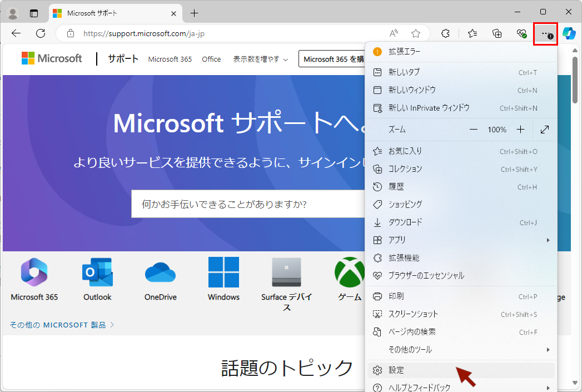Activate the Read Aloud icon
Screen dimensions: 582x392
point(394,33)
